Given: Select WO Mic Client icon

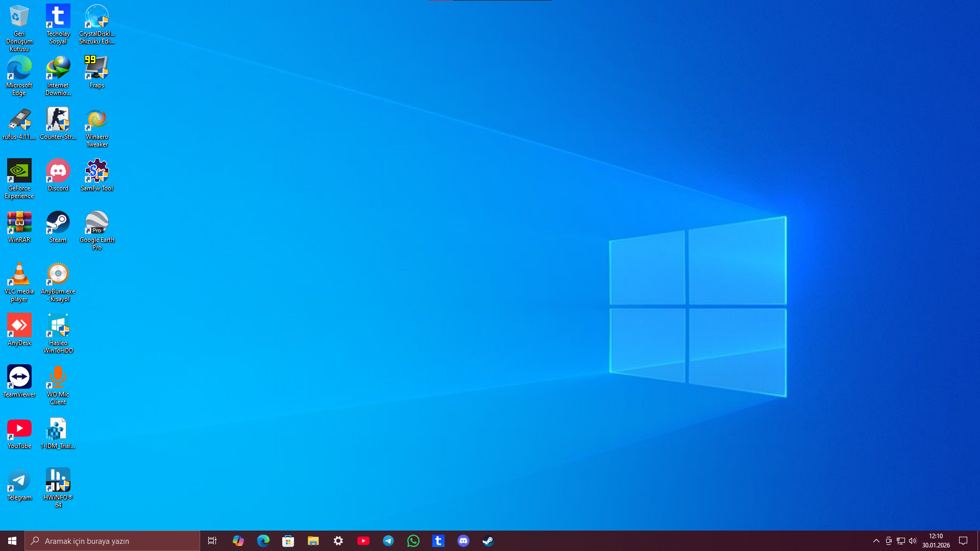Looking at the screenshot, I should 58,385.
